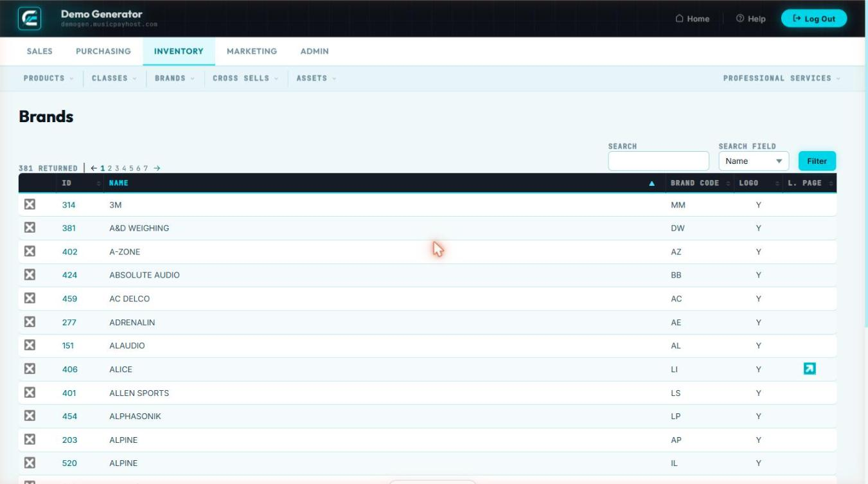Viewport: 868px width, 484px height.
Task: Open the Professional Services menu
Action: click(x=781, y=78)
